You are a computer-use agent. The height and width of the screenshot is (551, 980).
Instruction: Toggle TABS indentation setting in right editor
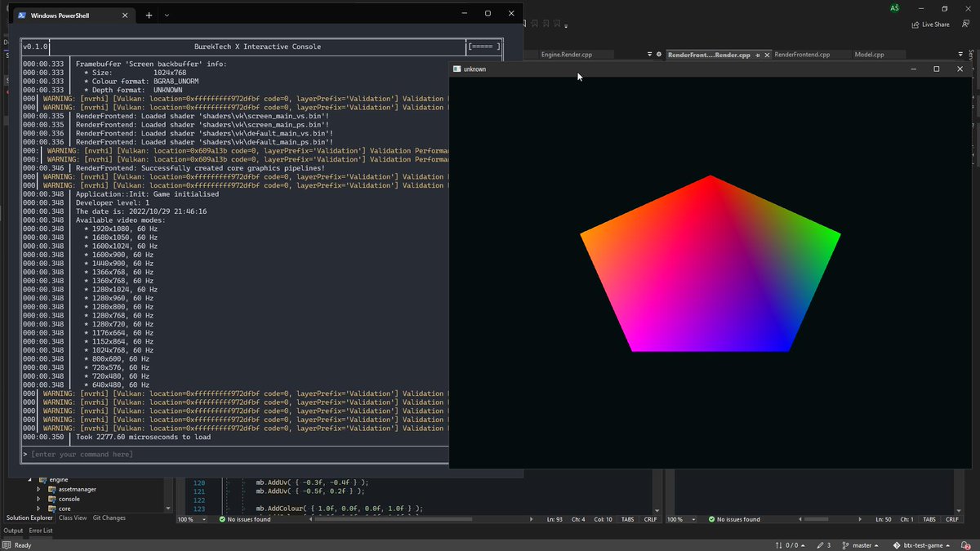(x=929, y=519)
